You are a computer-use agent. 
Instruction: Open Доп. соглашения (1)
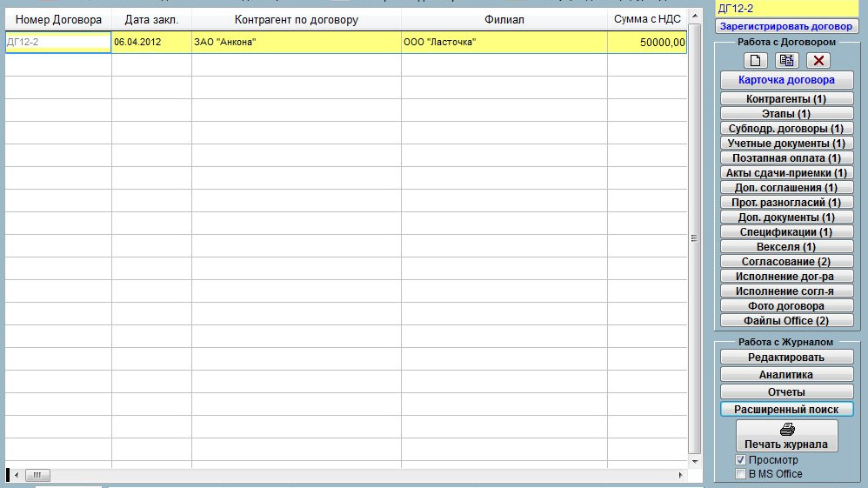pyautogui.click(x=786, y=188)
